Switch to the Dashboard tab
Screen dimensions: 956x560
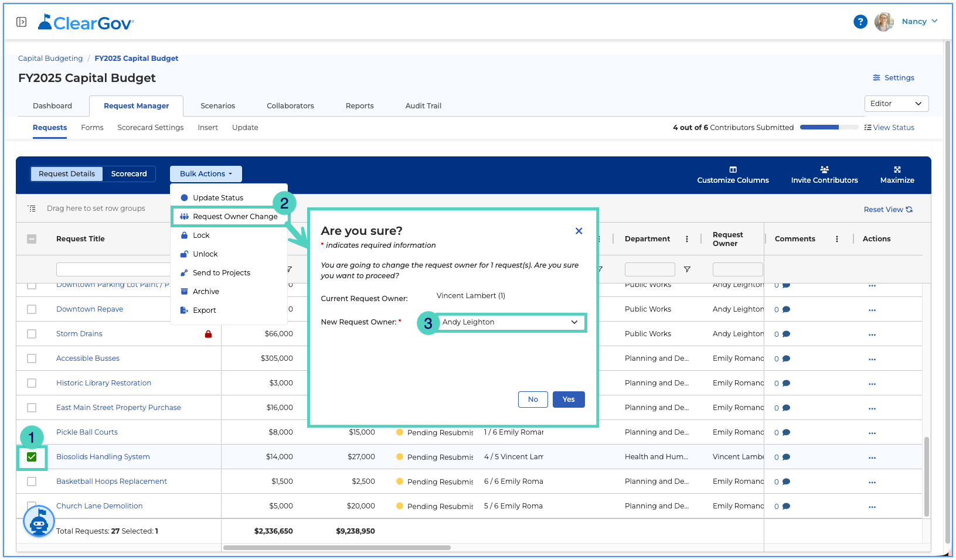[x=52, y=106]
